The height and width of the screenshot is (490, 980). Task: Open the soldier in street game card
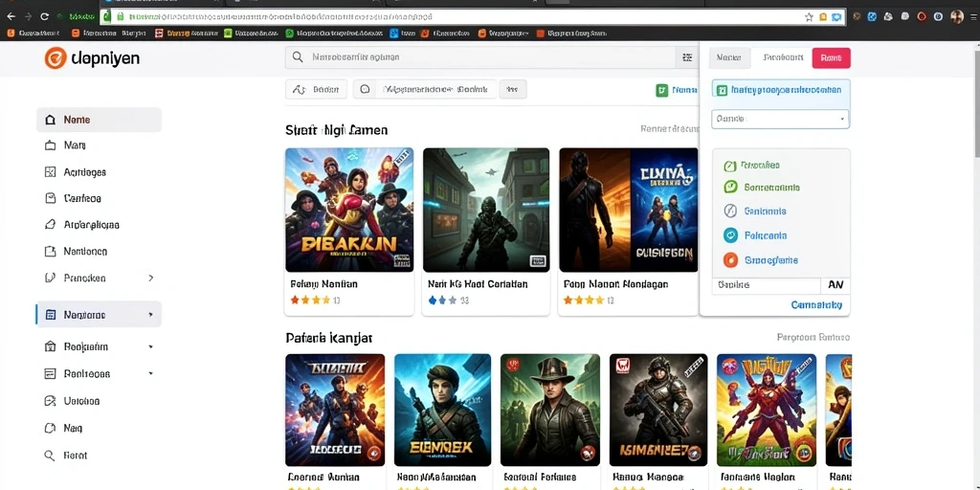486,210
